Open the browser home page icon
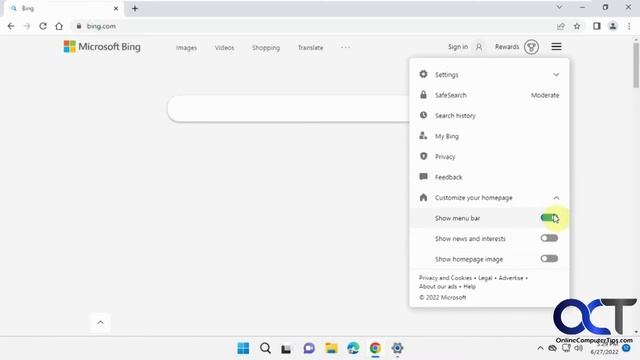 pos(59,26)
